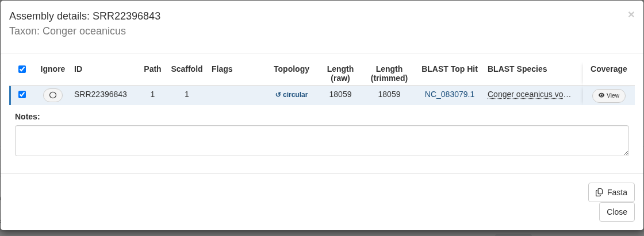
Task: Click inside the Notes text area
Action: (322, 141)
